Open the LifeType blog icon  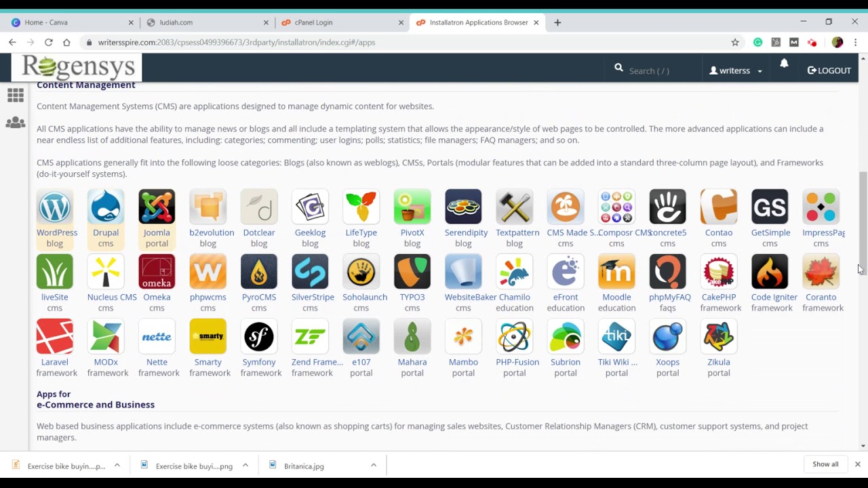click(x=361, y=207)
